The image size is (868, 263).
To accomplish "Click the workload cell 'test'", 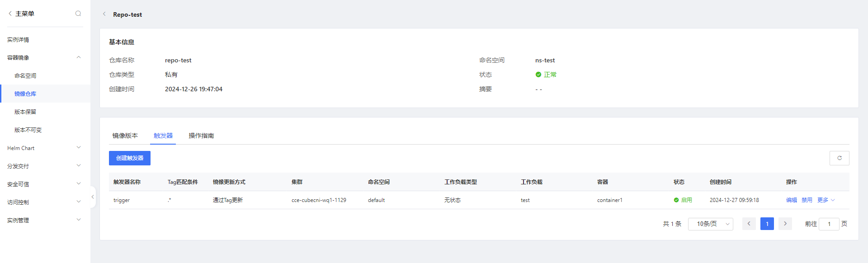I will click(x=525, y=200).
